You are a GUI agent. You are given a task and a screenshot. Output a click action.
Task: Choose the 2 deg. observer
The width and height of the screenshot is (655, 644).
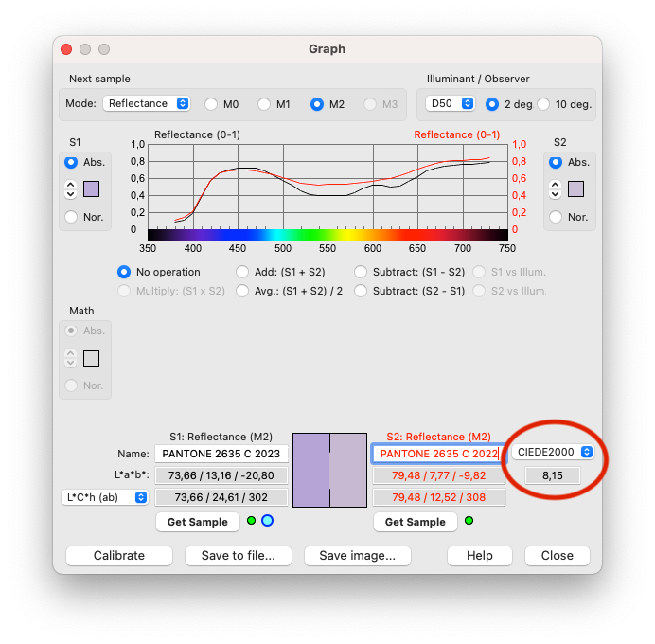tap(492, 104)
